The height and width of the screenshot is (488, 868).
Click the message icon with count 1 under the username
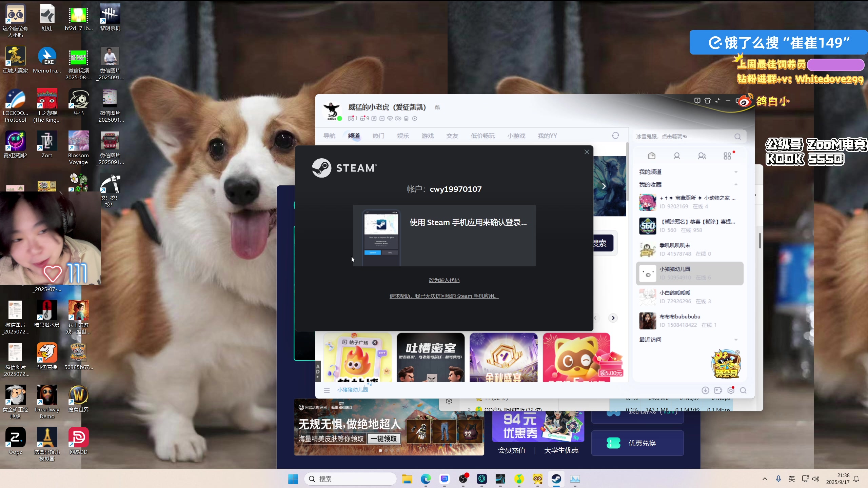pyautogui.click(x=353, y=118)
